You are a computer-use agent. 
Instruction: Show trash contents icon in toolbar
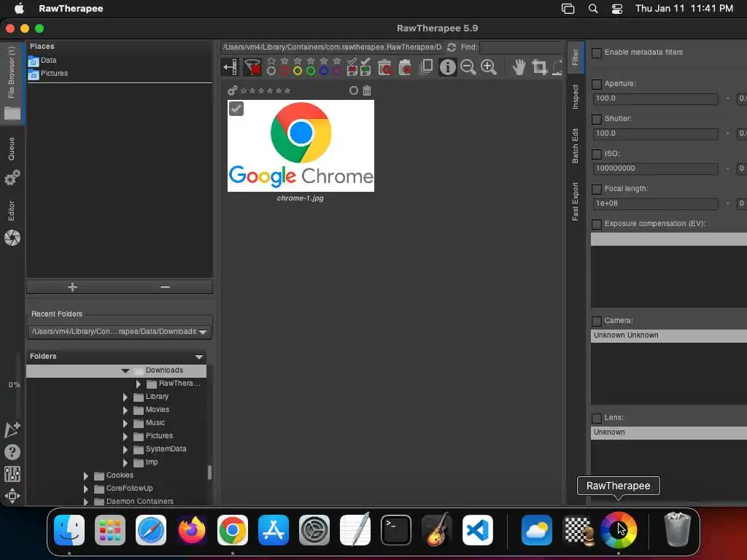tap(384, 67)
